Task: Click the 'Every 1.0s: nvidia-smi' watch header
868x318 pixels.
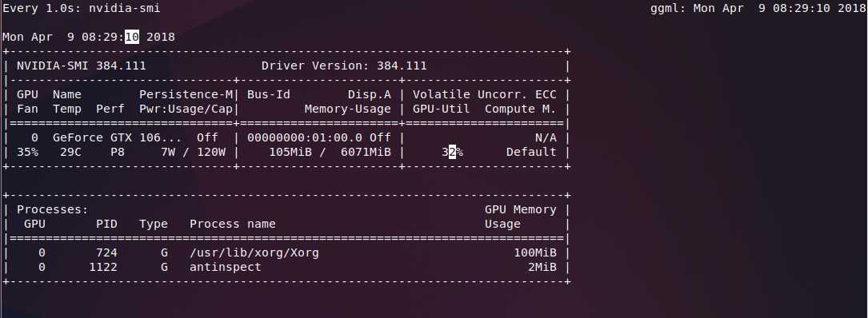Action: click(82, 8)
